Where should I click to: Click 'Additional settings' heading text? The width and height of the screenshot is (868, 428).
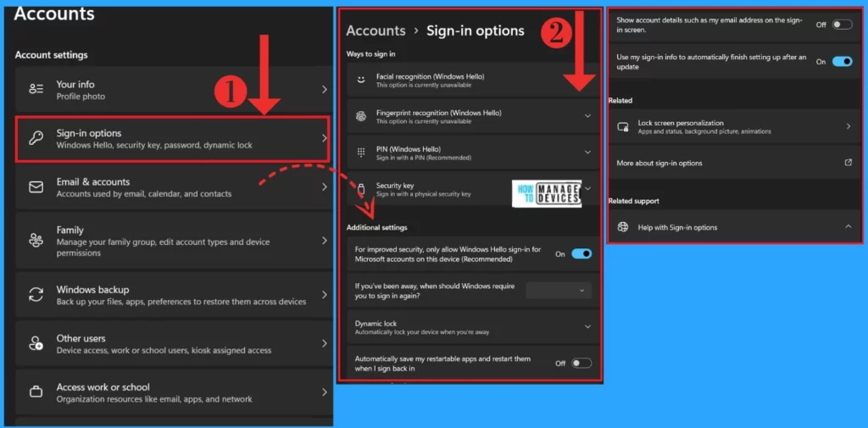point(376,228)
